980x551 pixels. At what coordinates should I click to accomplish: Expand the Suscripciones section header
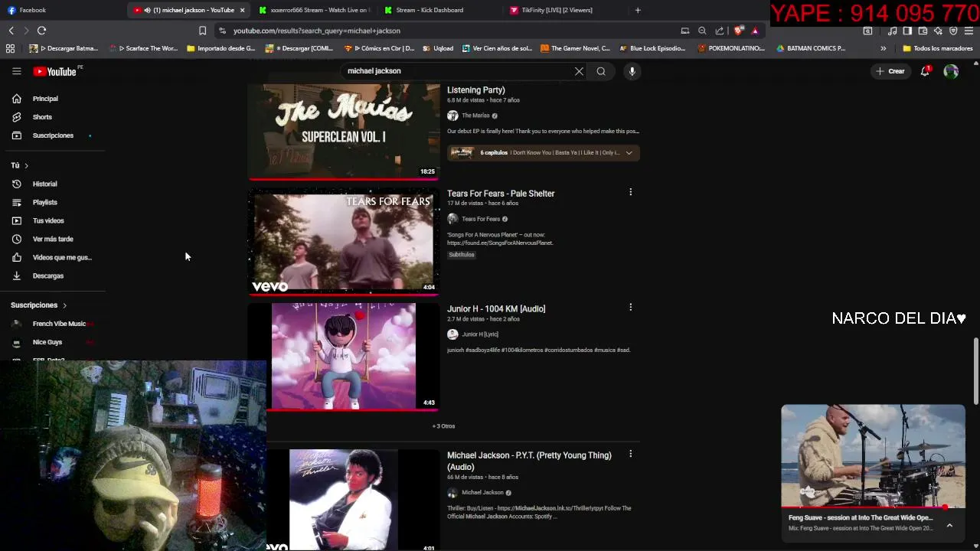[39, 305]
